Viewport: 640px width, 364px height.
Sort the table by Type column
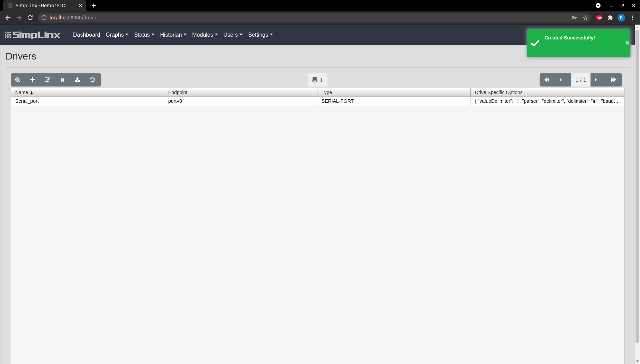pyautogui.click(x=394, y=92)
